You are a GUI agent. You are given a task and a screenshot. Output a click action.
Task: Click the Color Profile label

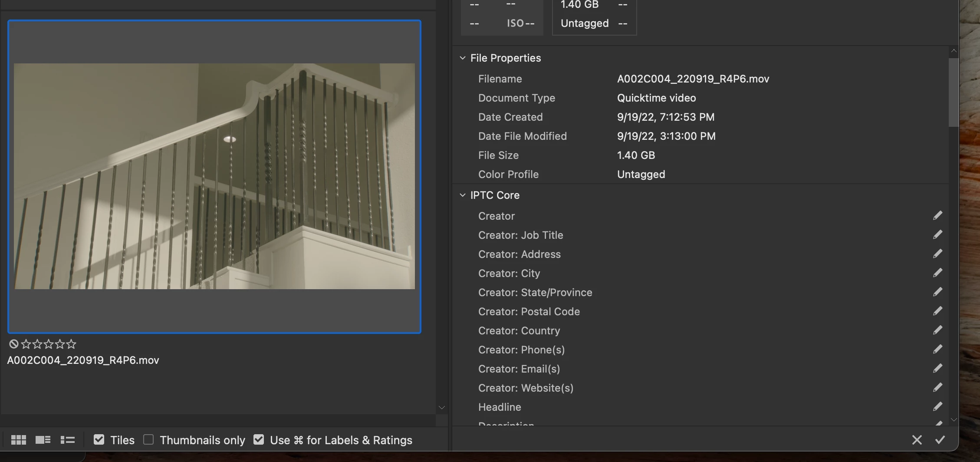coord(508,175)
